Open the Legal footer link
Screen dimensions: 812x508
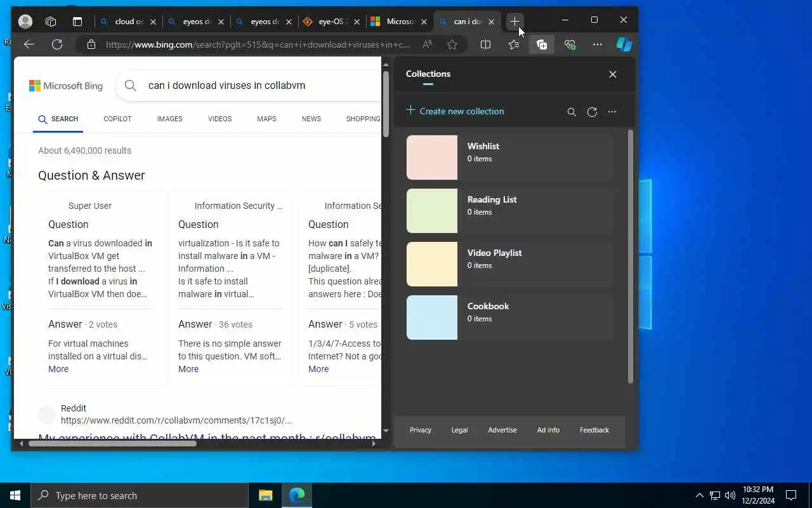point(459,430)
